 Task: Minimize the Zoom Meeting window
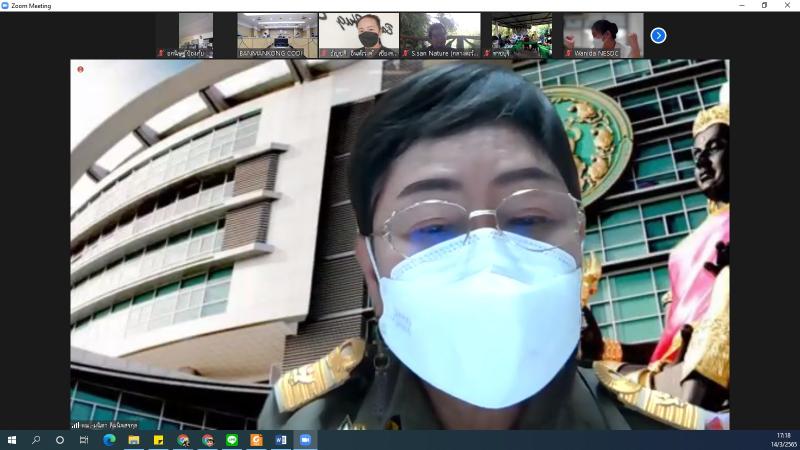[x=741, y=6]
